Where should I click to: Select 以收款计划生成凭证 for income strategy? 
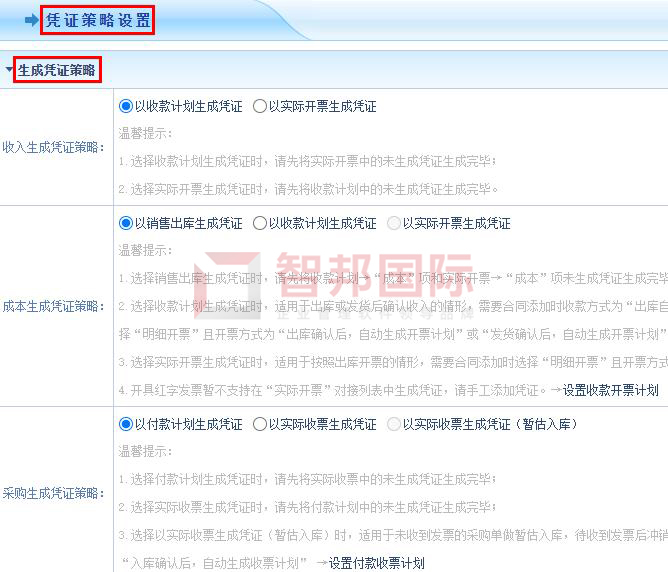126,106
